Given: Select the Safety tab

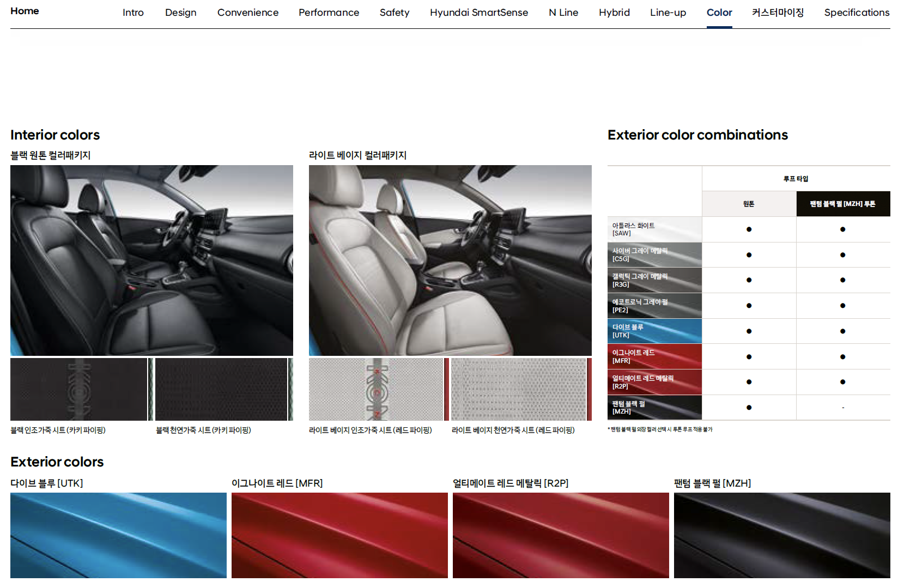Looking at the screenshot, I should [395, 13].
